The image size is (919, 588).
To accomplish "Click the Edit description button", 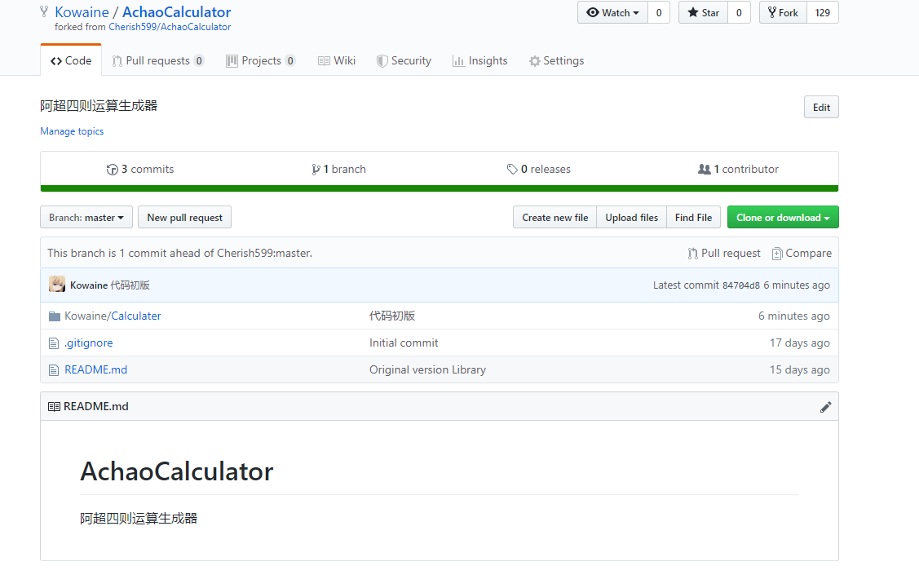I will (x=821, y=108).
